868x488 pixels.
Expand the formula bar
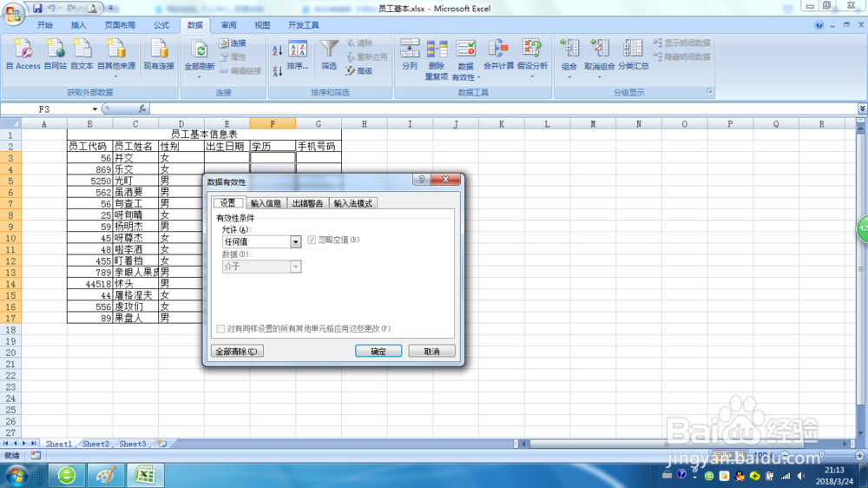click(862, 109)
